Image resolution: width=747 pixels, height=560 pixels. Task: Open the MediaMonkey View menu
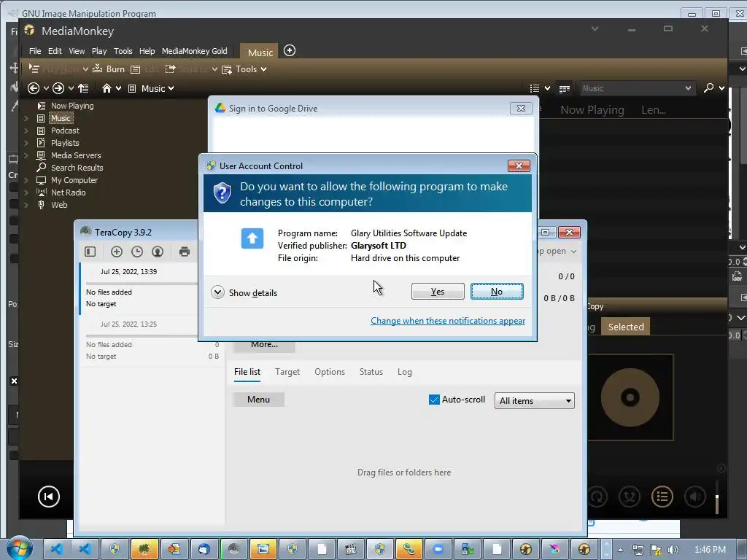(77, 51)
